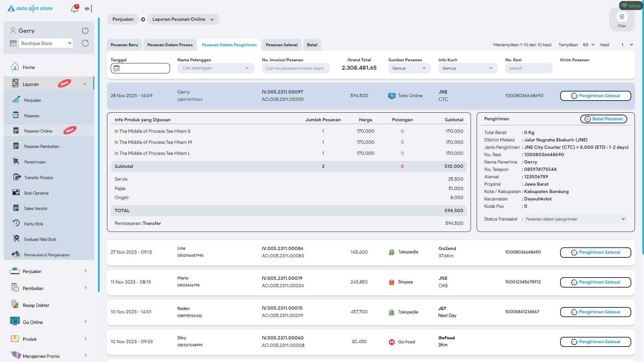
Task: Focus the No. Resi search field
Action: pos(528,68)
